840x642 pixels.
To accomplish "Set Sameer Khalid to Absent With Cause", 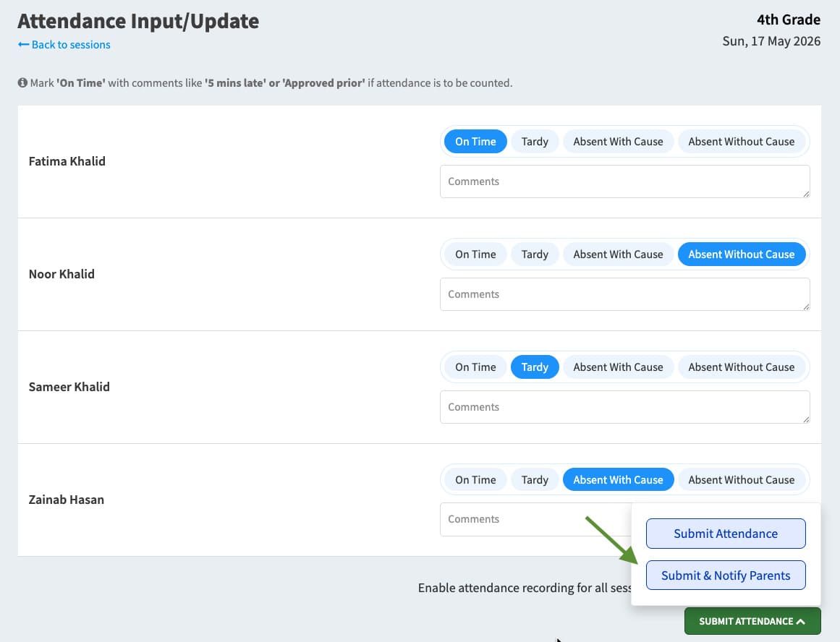I will [x=618, y=367].
